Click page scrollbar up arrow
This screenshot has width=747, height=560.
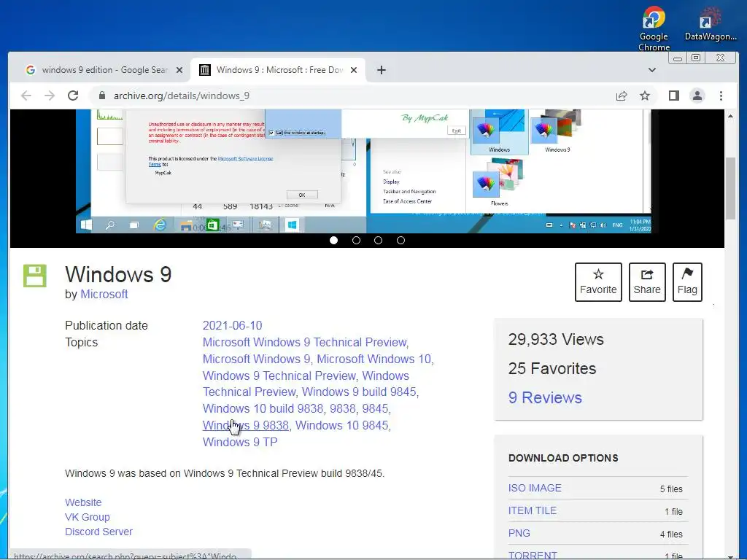point(730,116)
